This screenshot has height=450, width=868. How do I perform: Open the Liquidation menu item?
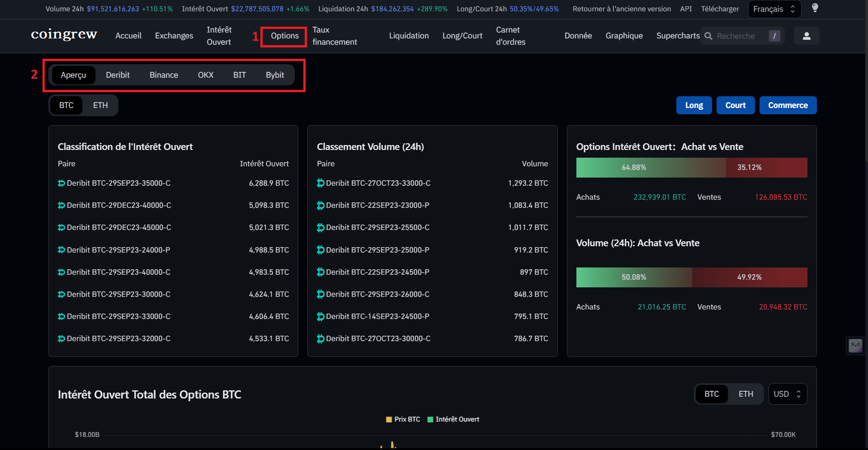(x=408, y=36)
